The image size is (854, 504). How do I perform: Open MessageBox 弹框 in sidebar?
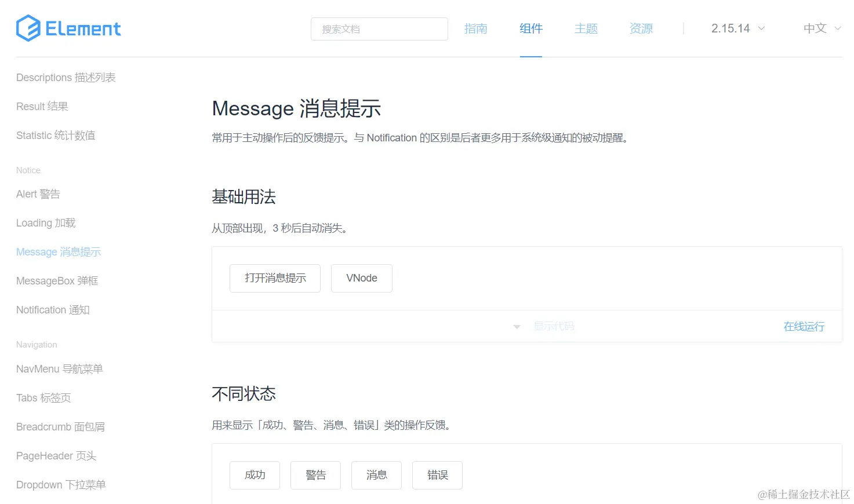coord(57,281)
